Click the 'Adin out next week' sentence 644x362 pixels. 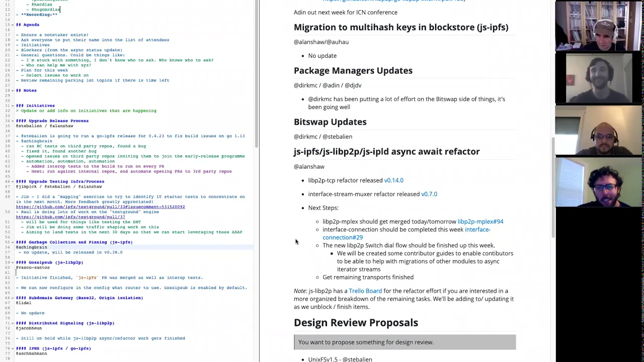click(346, 12)
